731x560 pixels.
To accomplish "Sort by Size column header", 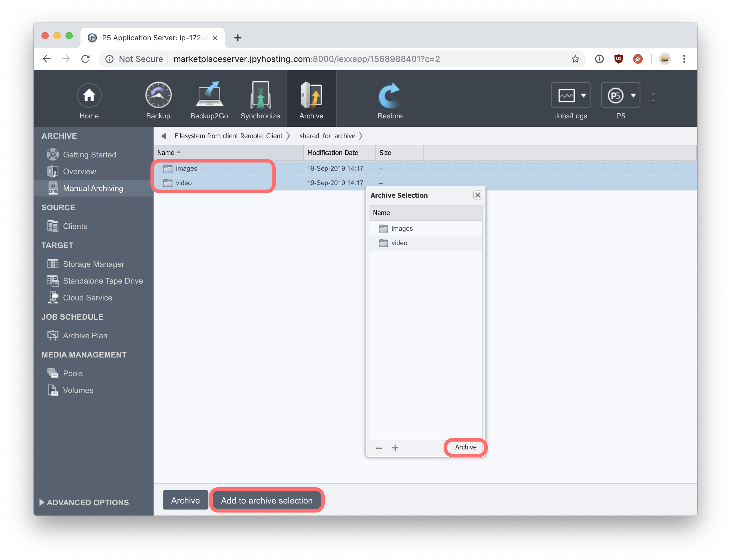I will coord(399,153).
